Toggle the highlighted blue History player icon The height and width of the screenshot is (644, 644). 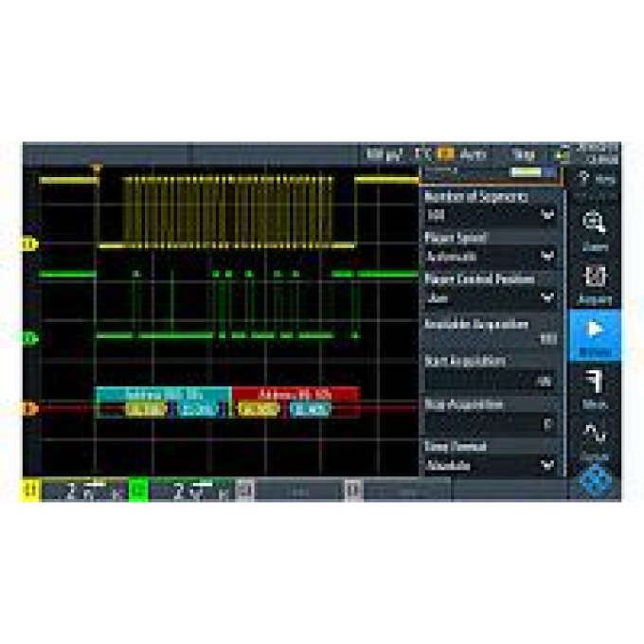(x=595, y=335)
